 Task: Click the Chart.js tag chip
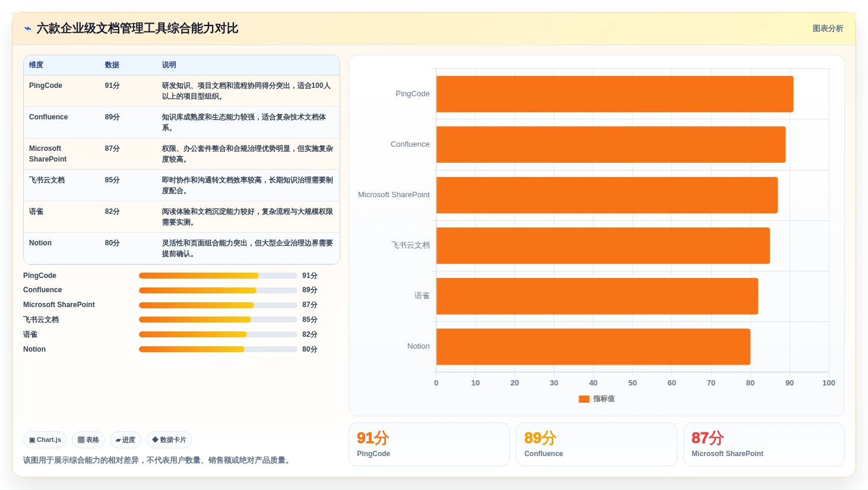coord(45,440)
